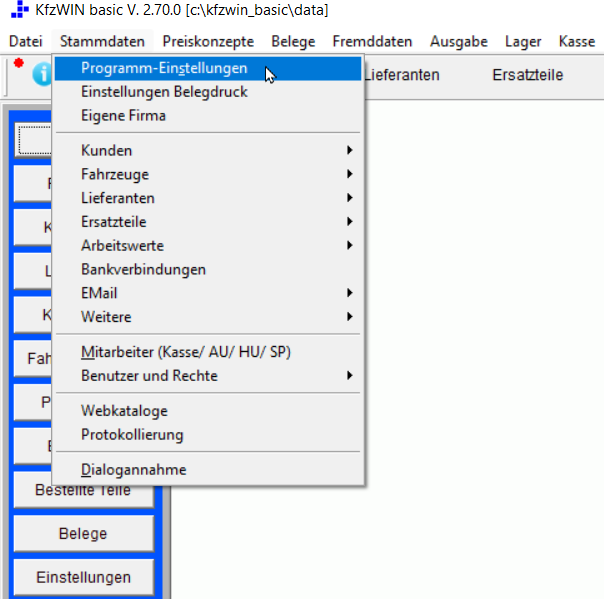Open the Lager menu
The height and width of the screenshot is (599, 604).
point(523,41)
